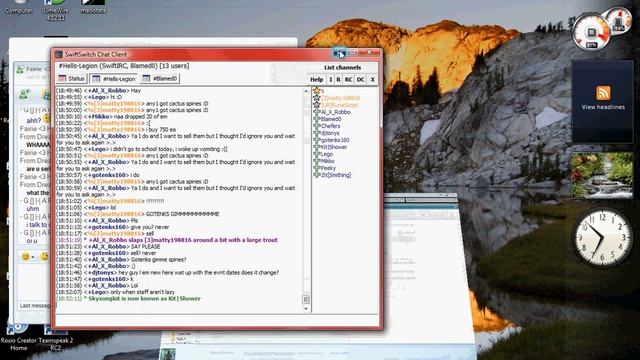Click the chat scrollbar down arrow
Screen dimensions: 640x360
[306, 309]
